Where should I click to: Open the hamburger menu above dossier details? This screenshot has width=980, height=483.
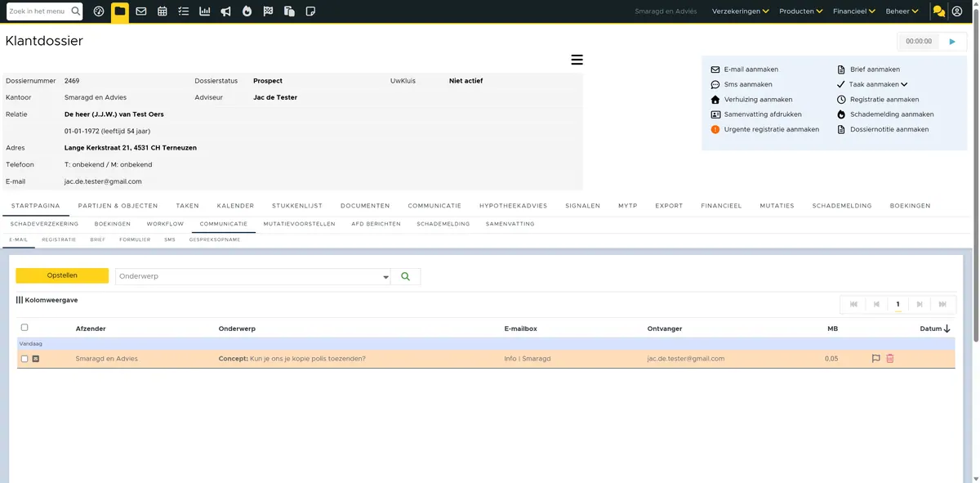coord(577,60)
